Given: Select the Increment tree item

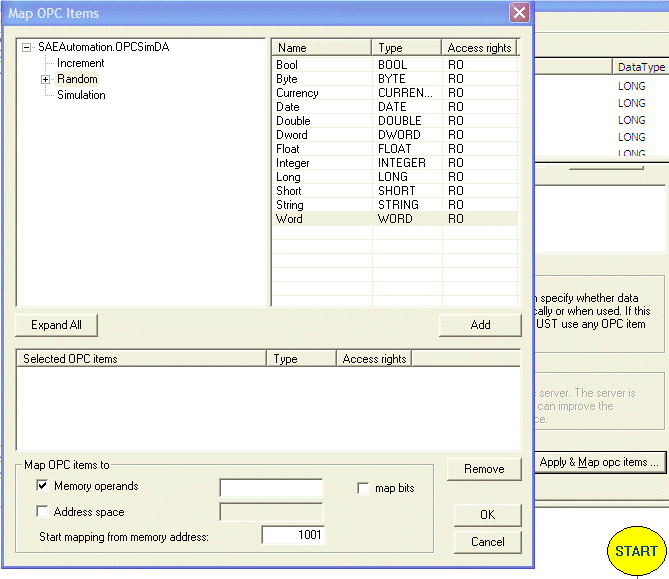Looking at the screenshot, I should (x=80, y=63).
